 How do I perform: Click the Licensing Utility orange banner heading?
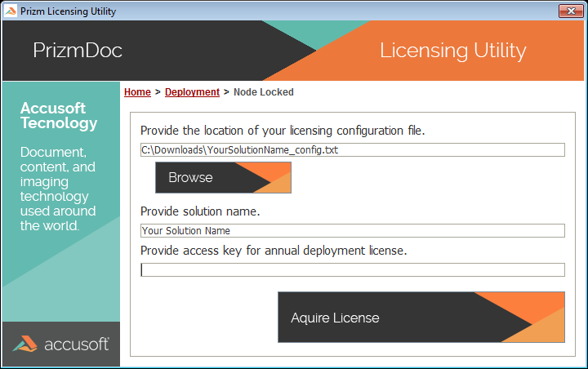[x=452, y=51]
